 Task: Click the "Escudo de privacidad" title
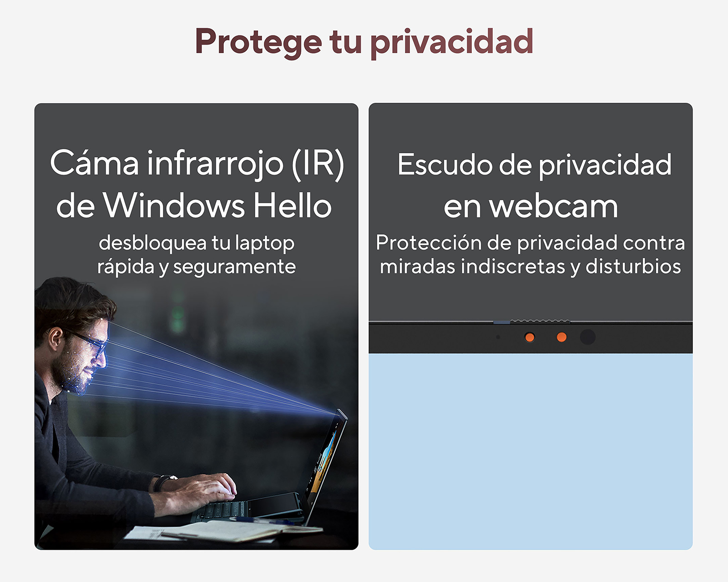(x=534, y=165)
